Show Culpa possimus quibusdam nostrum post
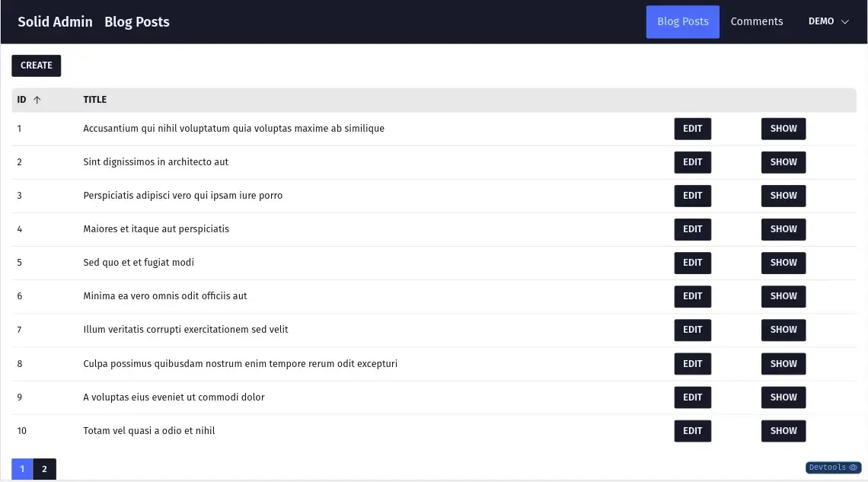 (x=783, y=363)
